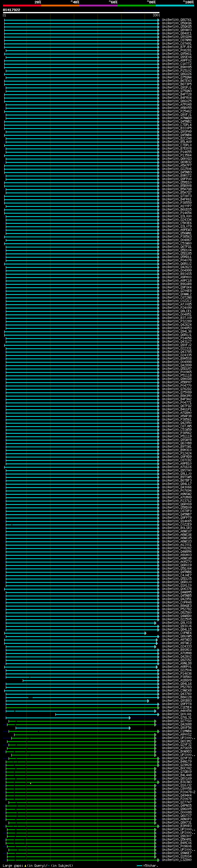Click hit label UniRef100_Q8GXW5
This screenshot has height=868, width=197.
[176, 636]
